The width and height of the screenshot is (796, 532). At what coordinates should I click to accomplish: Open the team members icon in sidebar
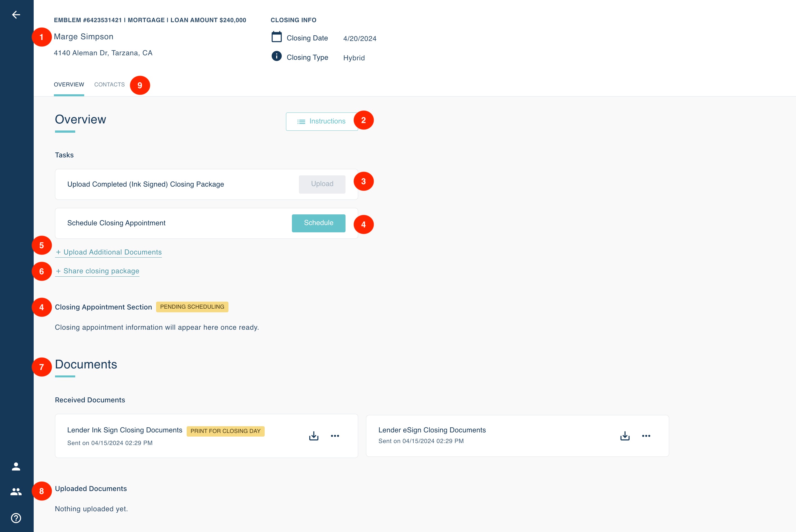click(16, 492)
